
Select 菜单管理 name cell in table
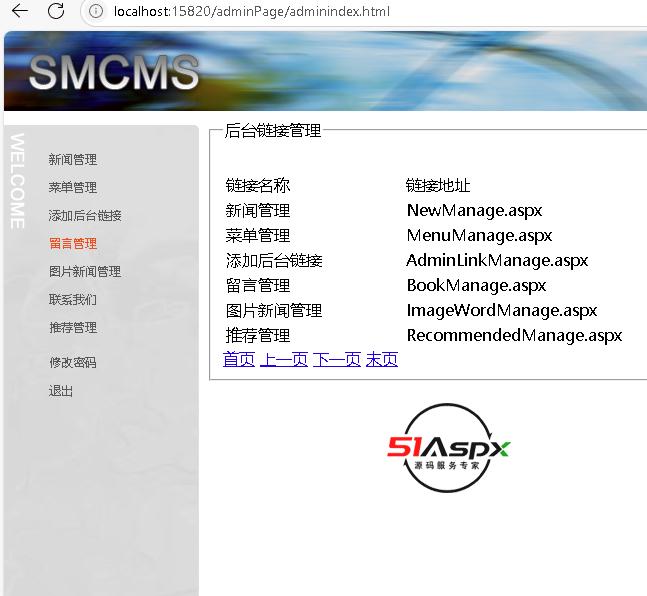coord(258,236)
